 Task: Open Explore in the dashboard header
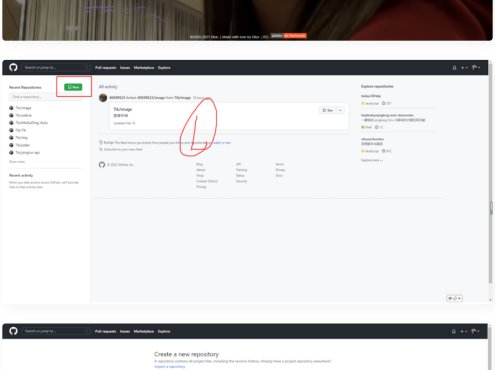(164, 68)
